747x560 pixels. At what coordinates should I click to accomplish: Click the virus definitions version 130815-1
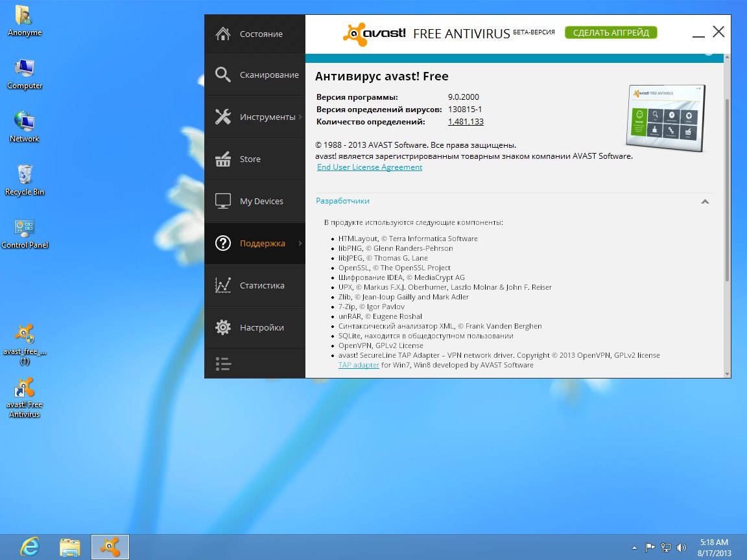point(465,109)
